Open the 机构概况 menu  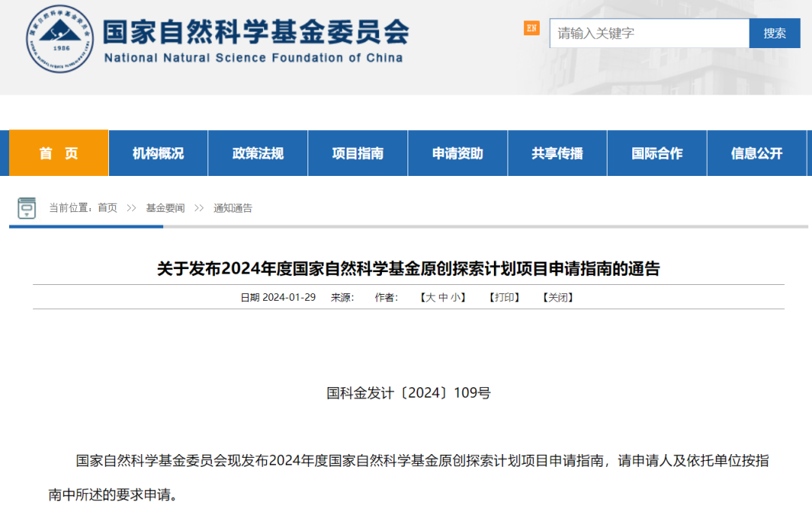tap(158, 153)
